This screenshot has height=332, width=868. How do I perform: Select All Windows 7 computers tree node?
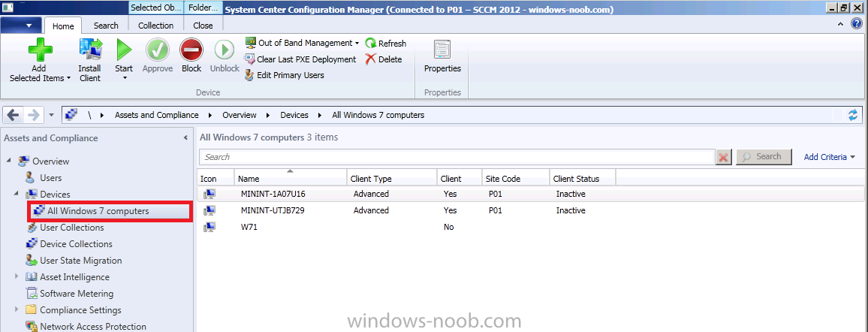(98, 211)
